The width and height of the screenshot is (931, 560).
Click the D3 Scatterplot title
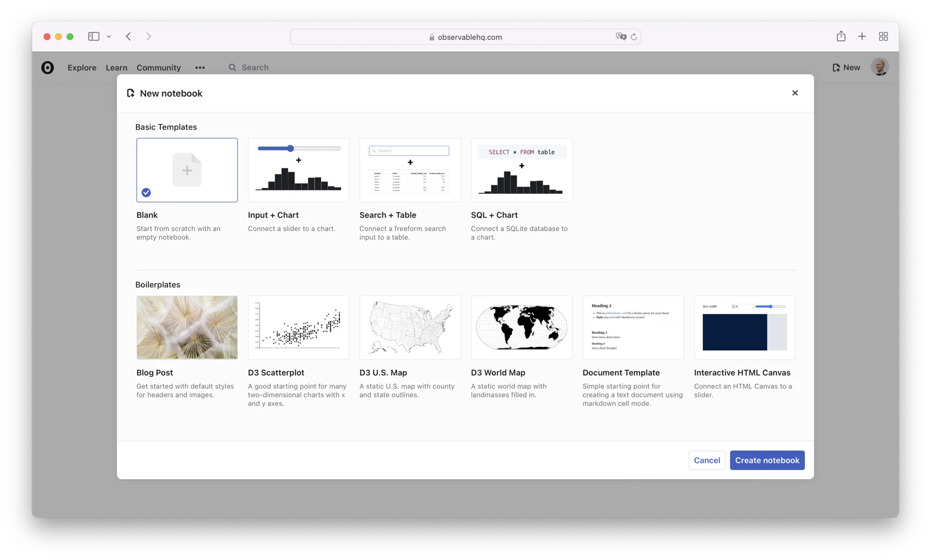(276, 373)
